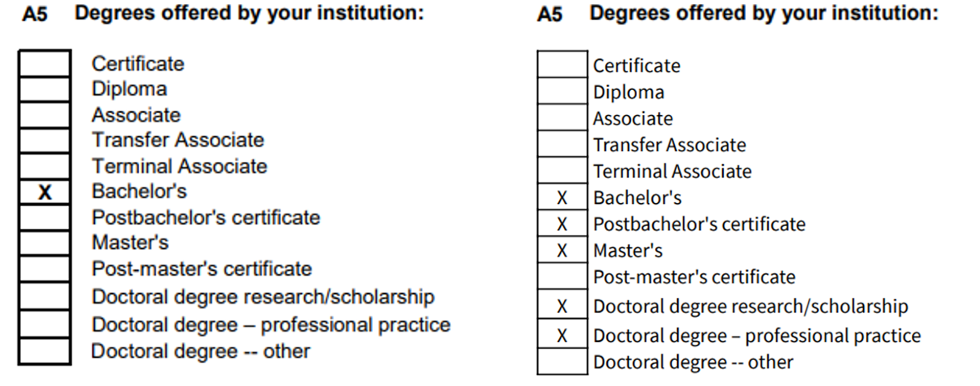Tick right form's Post-master's certificate checkbox
The height and width of the screenshot is (386, 980).
pos(562,276)
